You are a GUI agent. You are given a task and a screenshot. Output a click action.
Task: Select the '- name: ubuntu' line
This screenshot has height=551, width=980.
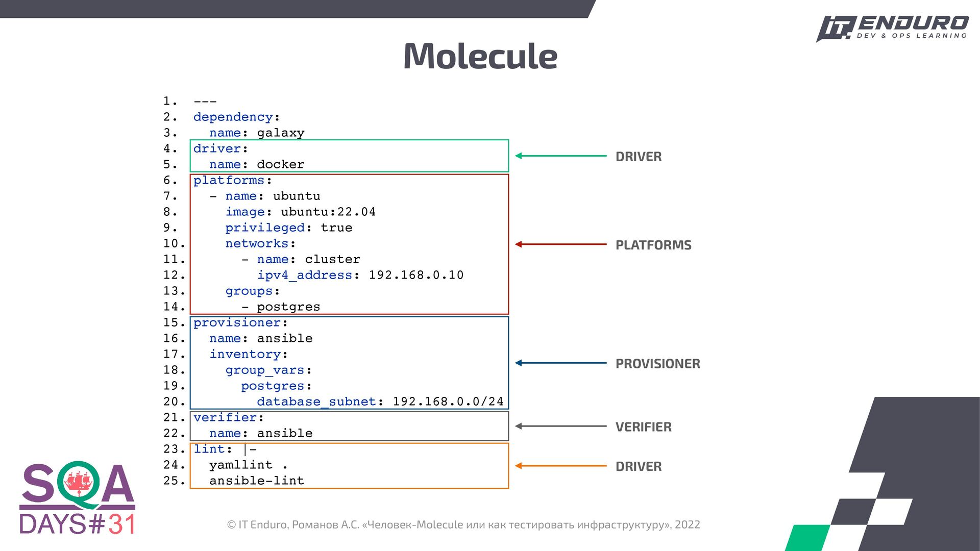tap(265, 196)
